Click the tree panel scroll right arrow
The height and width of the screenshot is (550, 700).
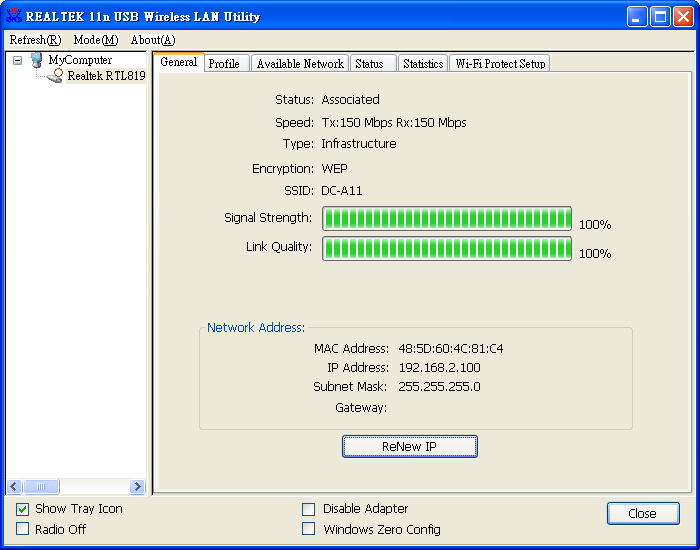click(x=137, y=486)
